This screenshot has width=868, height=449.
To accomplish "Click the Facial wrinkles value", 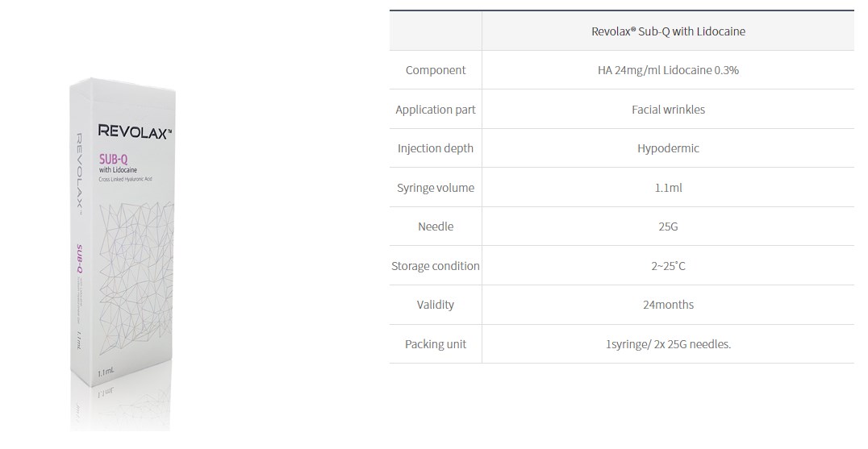I will pyautogui.click(x=668, y=110).
